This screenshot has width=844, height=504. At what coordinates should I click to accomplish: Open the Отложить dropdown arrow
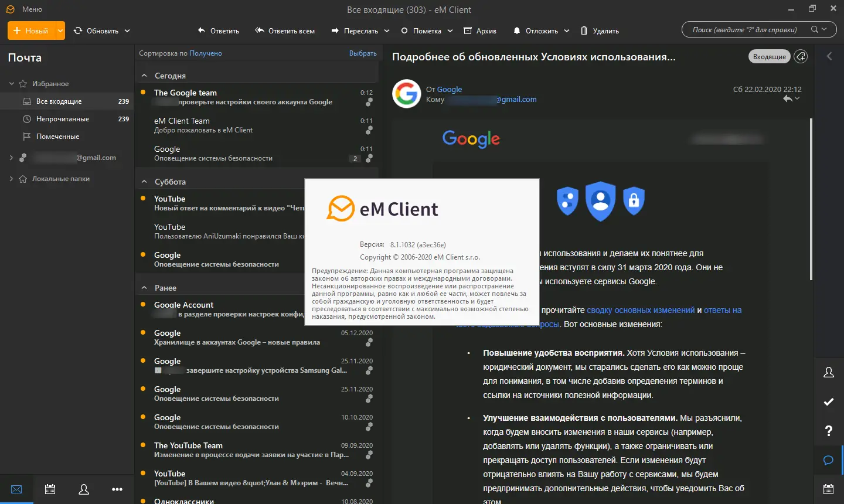pyautogui.click(x=567, y=31)
